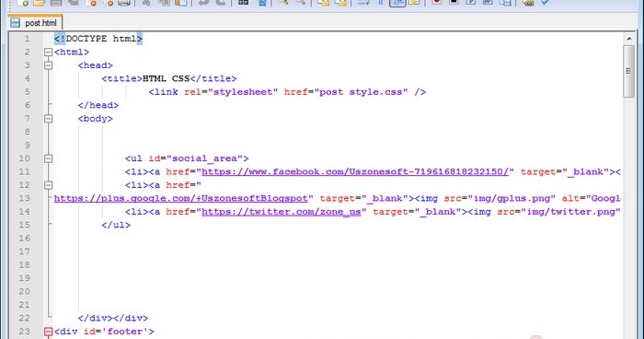The width and height of the screenshot is (644, 339).
Task: Click the facebook.com/Uszonesoft URL link
Action: [355, 172]
